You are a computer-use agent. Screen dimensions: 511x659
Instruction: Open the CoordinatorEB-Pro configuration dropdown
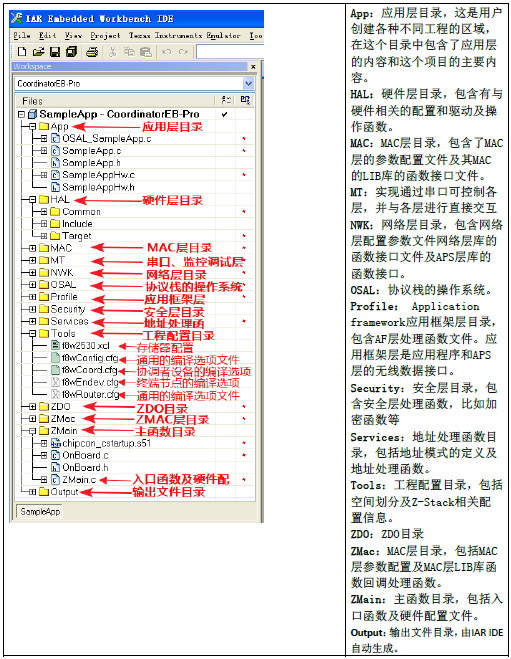coord(248,83)
